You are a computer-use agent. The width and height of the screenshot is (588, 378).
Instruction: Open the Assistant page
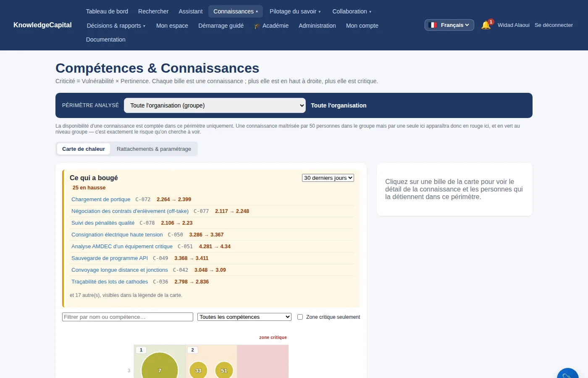tap(191, 11)
